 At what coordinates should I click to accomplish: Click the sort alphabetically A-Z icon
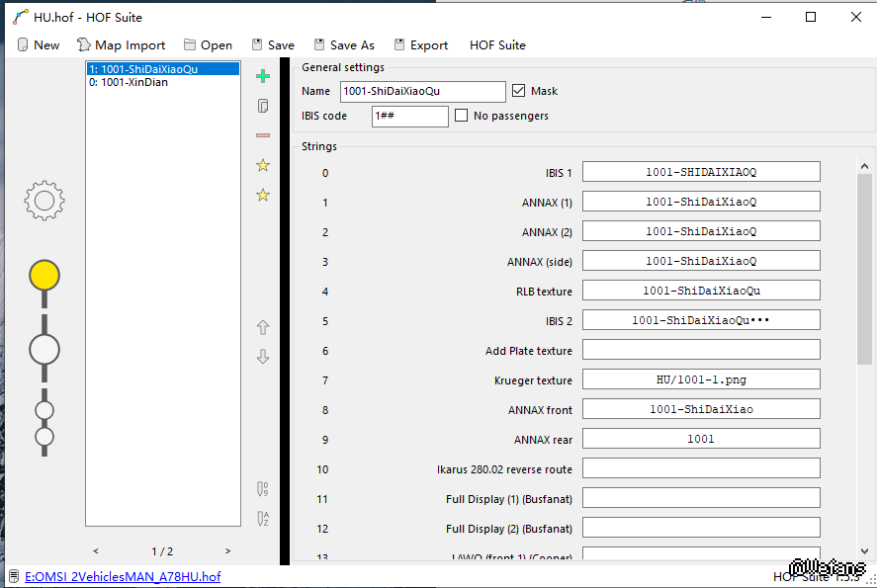pyautogui.click(x=263, y=518)
